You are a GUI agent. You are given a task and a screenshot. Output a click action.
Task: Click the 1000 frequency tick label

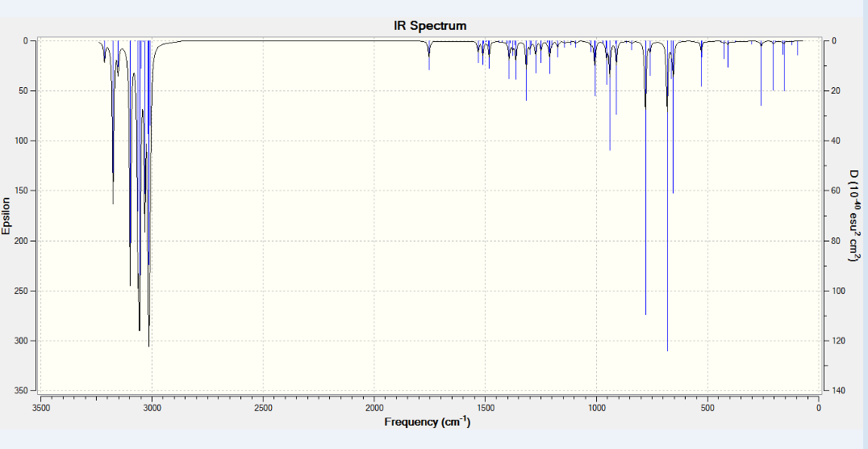click(597, 408)
